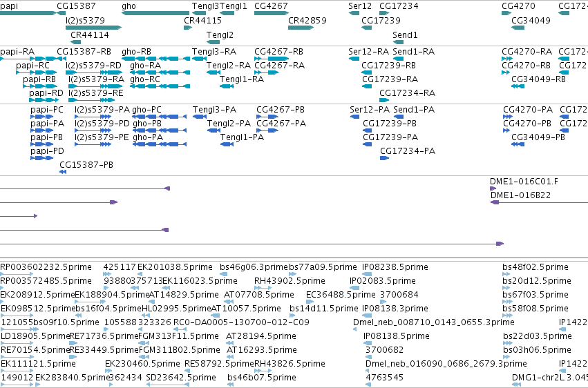Click transcript l(2)s5379-RE
588x388 pixels.
(x=91, y=100)
